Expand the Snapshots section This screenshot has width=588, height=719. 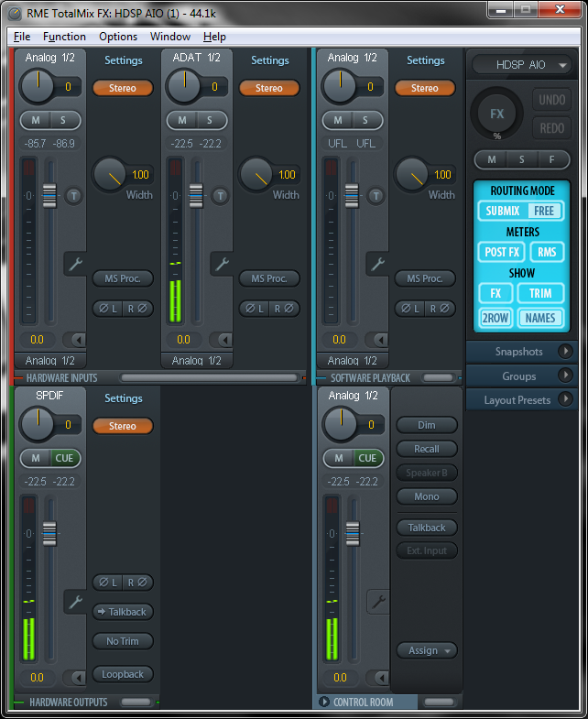(521, 352)
